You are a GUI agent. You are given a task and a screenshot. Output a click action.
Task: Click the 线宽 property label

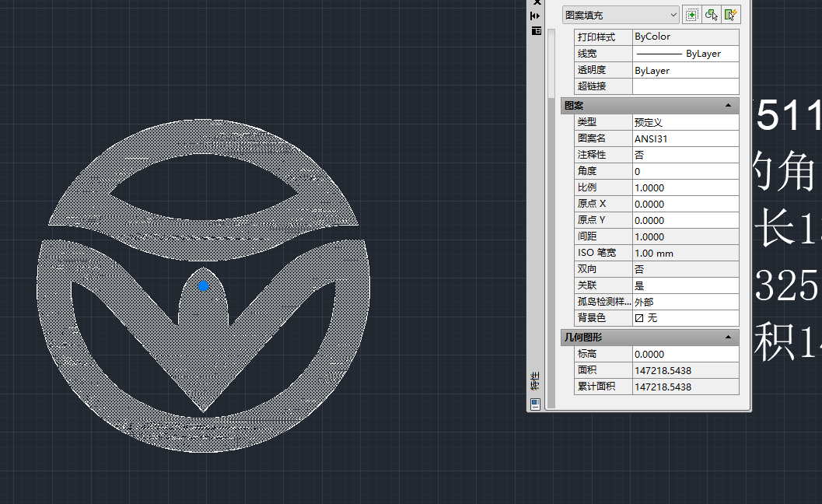pyautogui.click(x=603, y=54)
